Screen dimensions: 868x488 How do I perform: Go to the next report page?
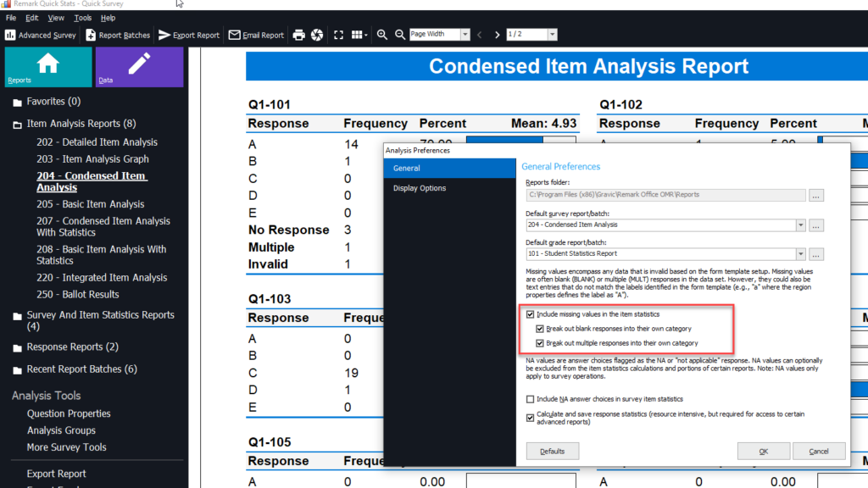[497, 35]
